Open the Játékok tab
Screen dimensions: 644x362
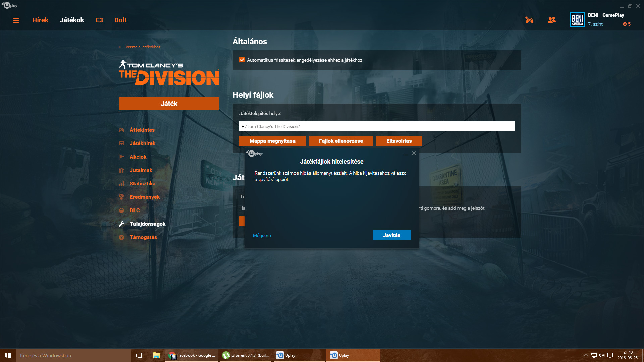coord(72,20)
